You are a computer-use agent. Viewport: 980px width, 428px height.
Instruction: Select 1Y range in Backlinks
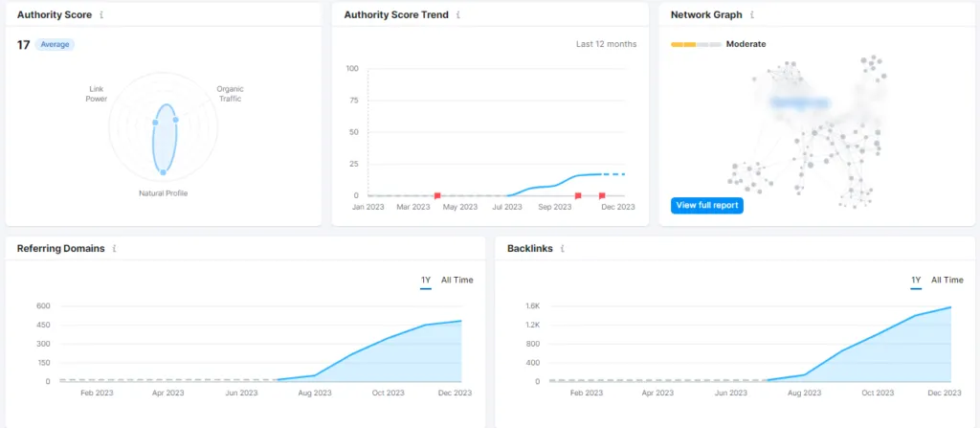pyautogui.click(x=916, y=281)
